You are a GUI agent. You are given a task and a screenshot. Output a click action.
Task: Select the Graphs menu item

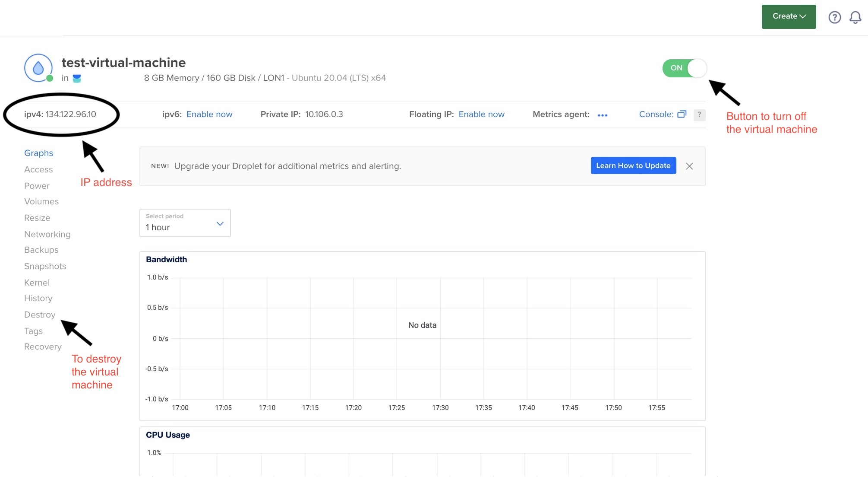pyautogui.click(x=38, y=152)
